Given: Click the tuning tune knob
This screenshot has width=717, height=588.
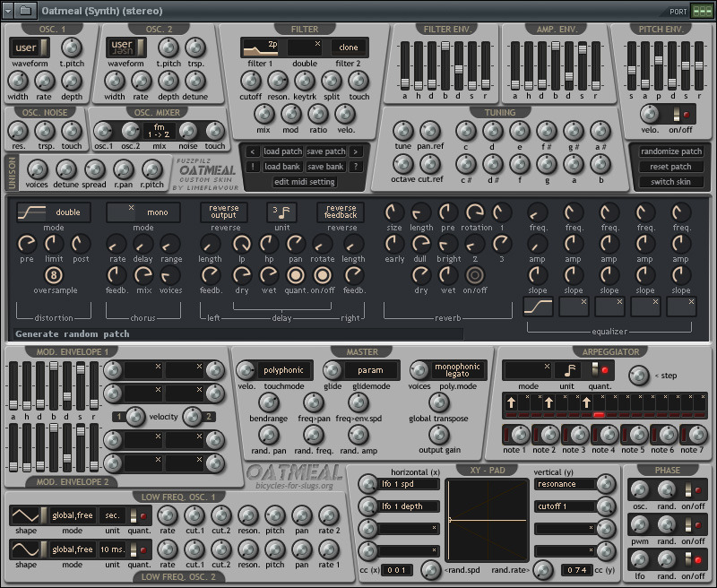Looking at the screenshot, I should click(x=402, y=131).
